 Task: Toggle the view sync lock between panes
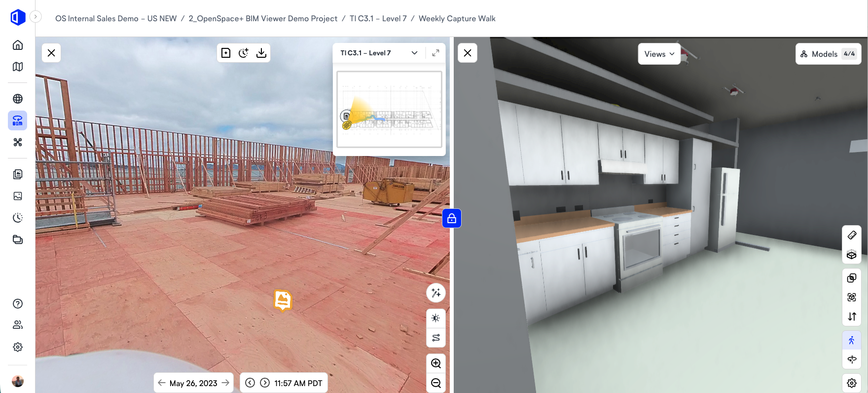click(x=452, y=218)
